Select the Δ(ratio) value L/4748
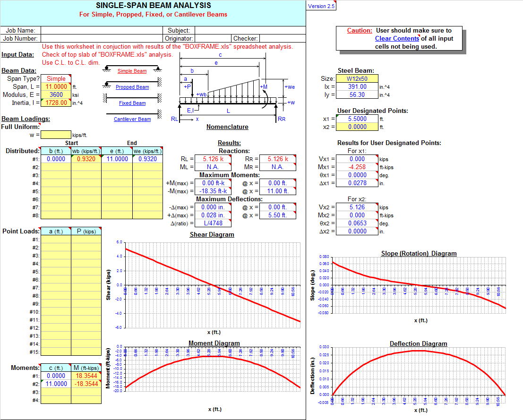The height and width of the screenshot is (420, 523). click(x=213, y=223)
